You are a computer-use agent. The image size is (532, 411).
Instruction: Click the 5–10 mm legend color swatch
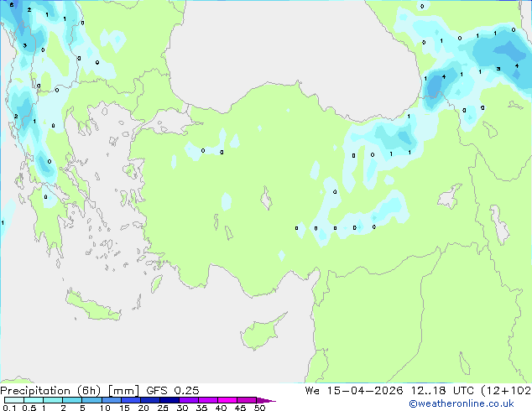[x=91, y=400]
